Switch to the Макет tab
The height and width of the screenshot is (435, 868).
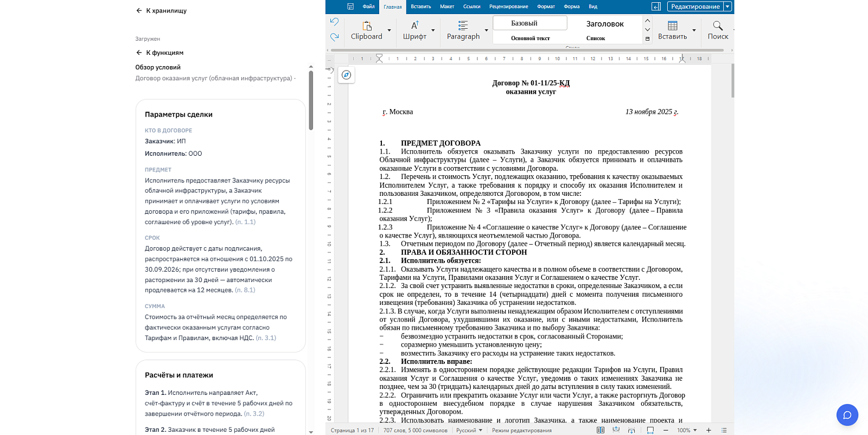[447, 7]
